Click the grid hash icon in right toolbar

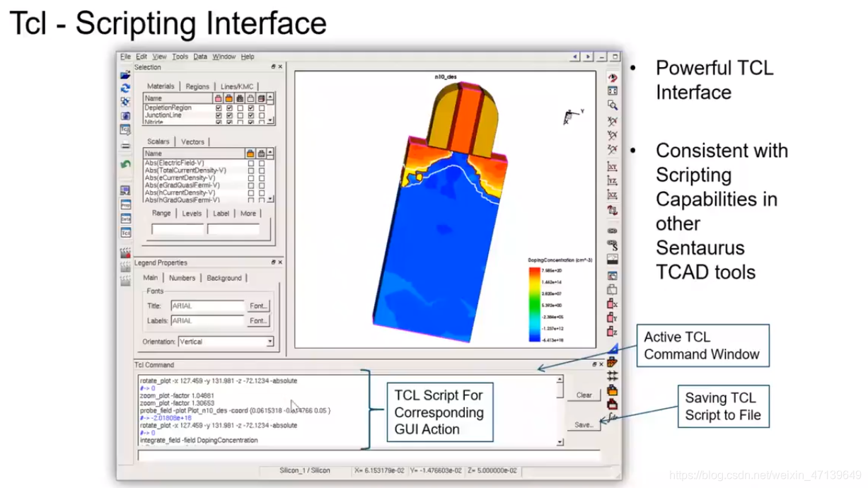click(x=613, y=376)
